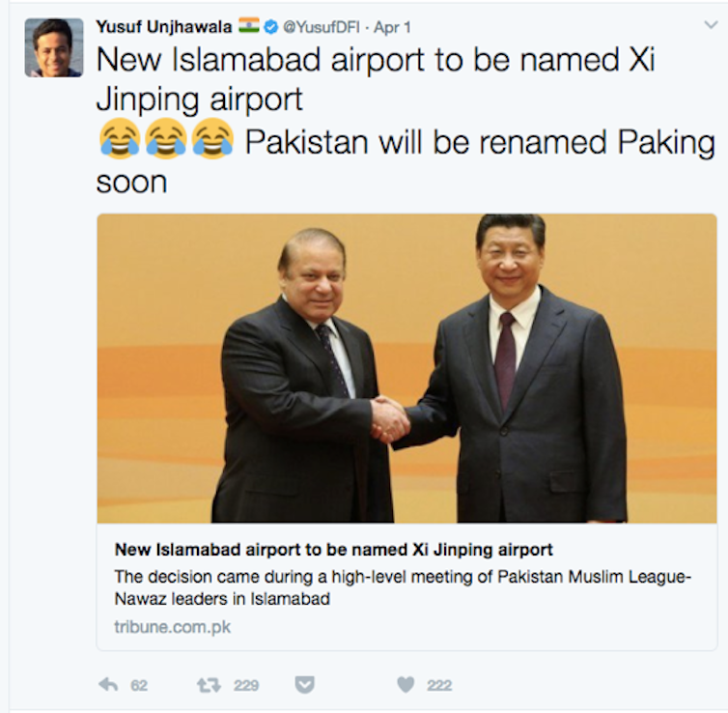Image resolution: width=728 pixels, height=713 pixels.
Task: Open Yusuf Unjhawala's profile picture
Action: (x=54, y=47)
